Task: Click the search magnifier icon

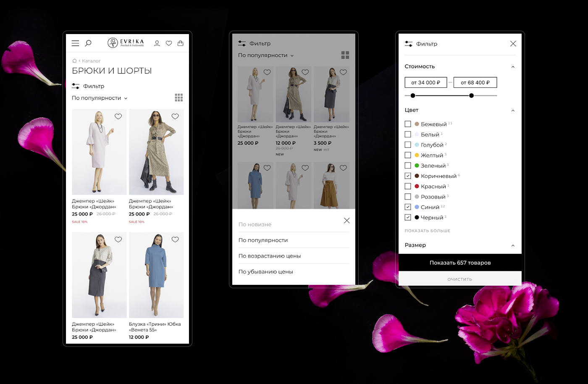Action: click(x=88, y=43)
